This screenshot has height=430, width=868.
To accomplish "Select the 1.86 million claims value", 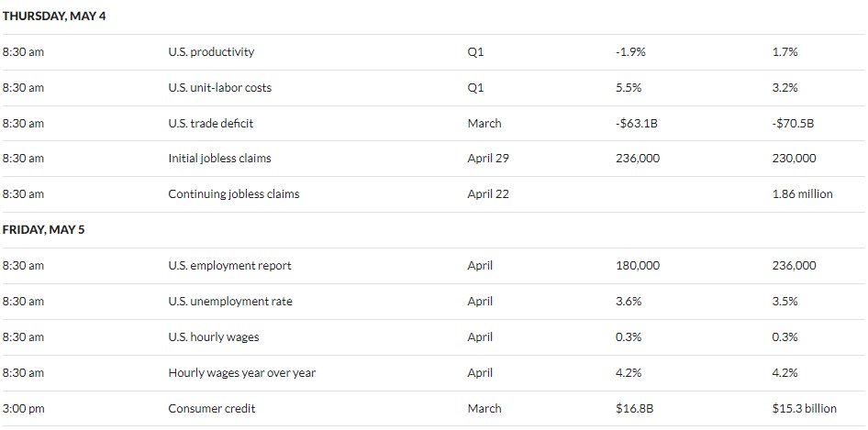I will tap(802, 194).
